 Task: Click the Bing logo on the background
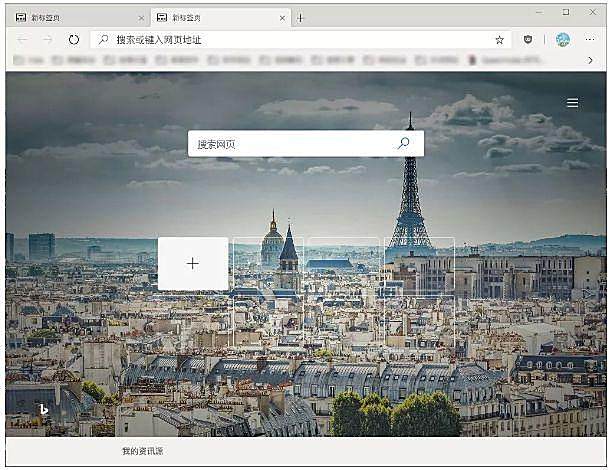(44, 410)
